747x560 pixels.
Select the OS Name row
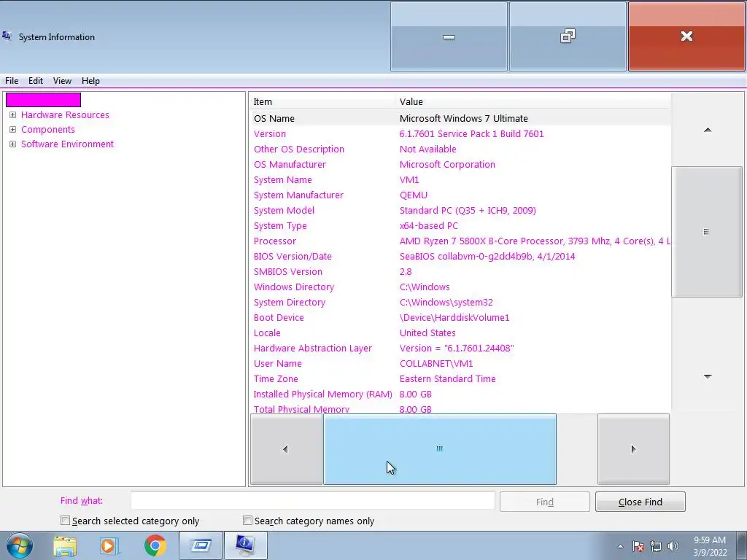[x=460, y=118]
